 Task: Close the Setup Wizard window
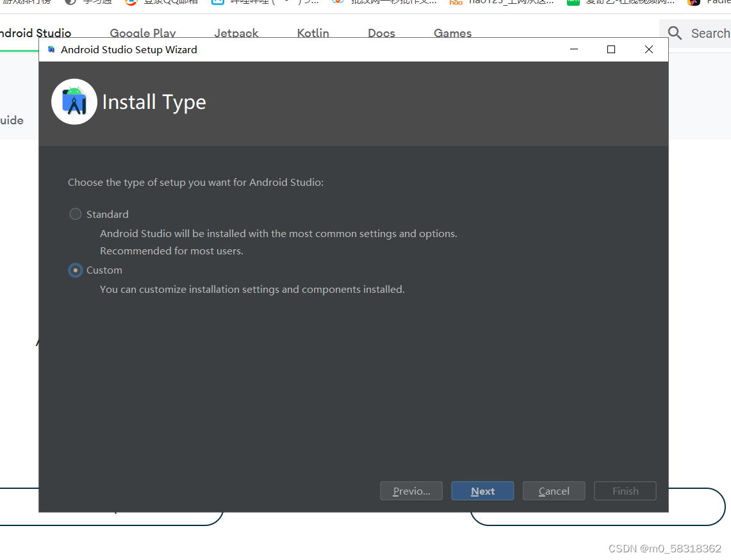coord(648,49)
